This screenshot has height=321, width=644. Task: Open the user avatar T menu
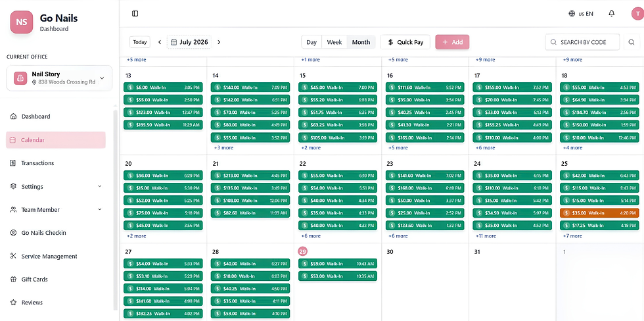[x=638, y=14]
